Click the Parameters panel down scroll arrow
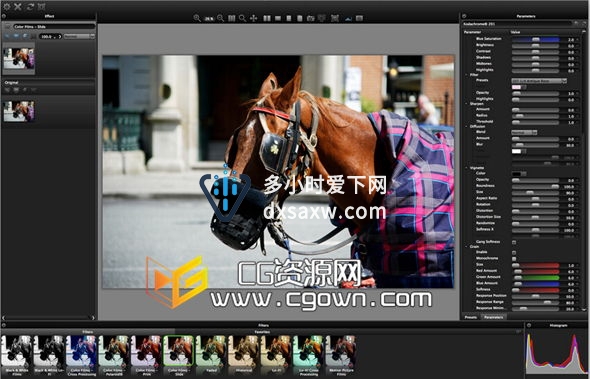The width and height of the screenshot is (590, 379). (584, 310)
